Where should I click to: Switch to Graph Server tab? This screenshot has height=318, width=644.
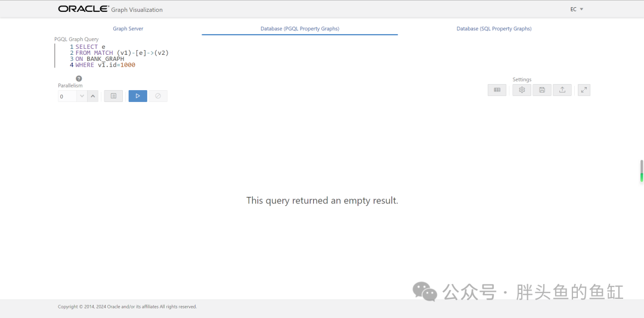pos(128,29)
